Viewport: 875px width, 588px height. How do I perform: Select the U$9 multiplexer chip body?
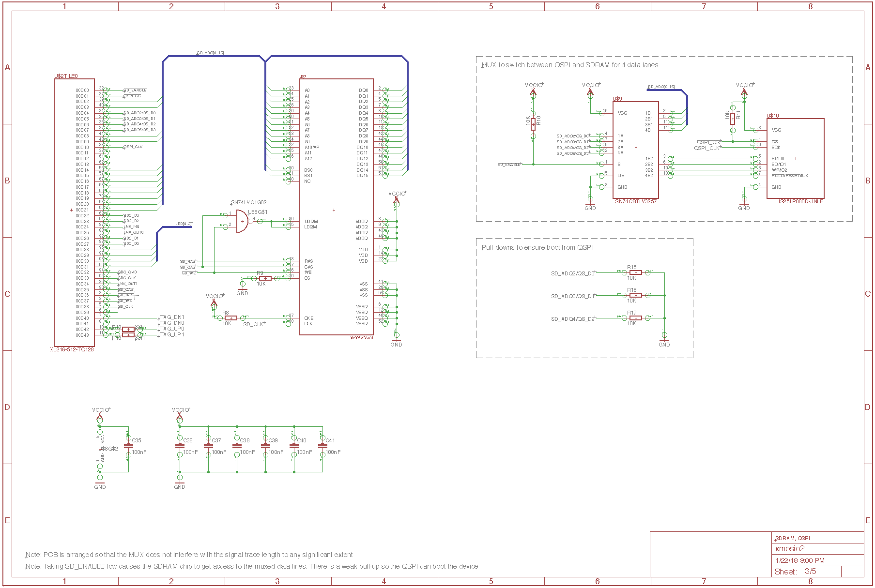coord(635,150)
